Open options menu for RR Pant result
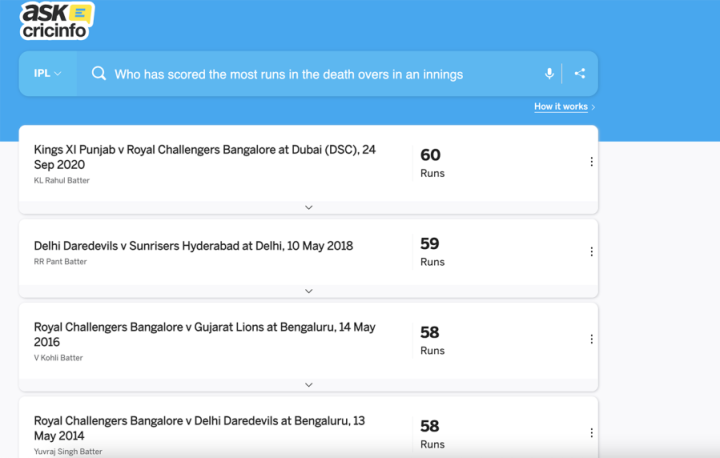The image size is (720, 458). [591, 251]
